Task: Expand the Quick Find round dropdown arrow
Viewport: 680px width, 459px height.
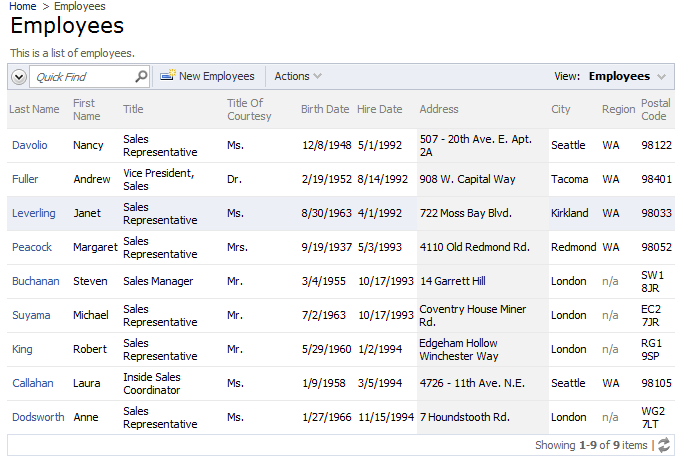Action: (19, 77)
